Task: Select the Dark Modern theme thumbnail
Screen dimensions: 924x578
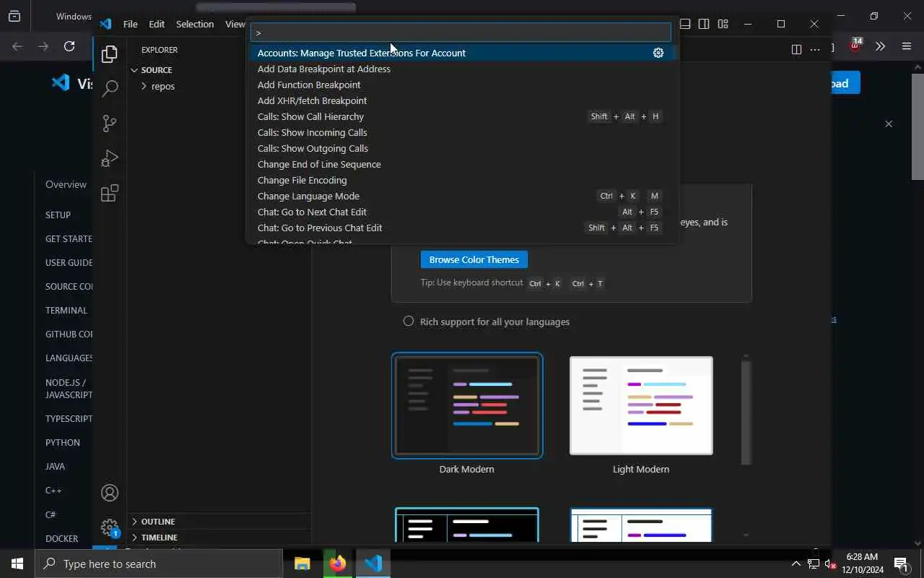Action: point(467,405)
